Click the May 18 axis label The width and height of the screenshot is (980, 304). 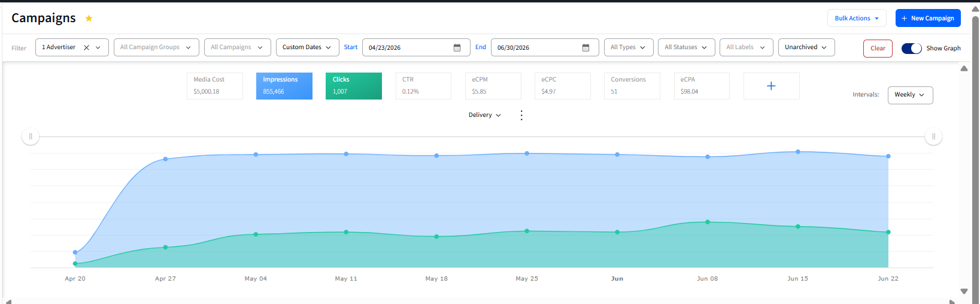[436, 279]
